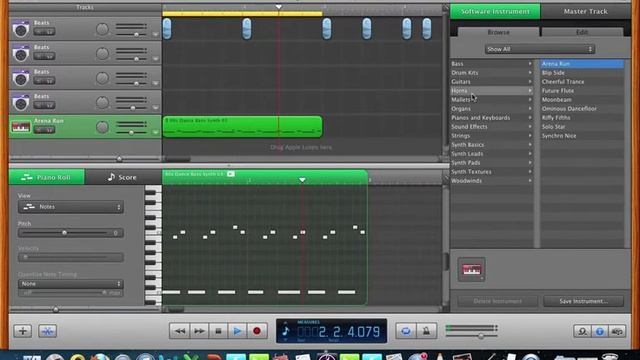Rewind playback in the transport bar
640x360 pixels.
pyautogui.click(x=180, y=331)
